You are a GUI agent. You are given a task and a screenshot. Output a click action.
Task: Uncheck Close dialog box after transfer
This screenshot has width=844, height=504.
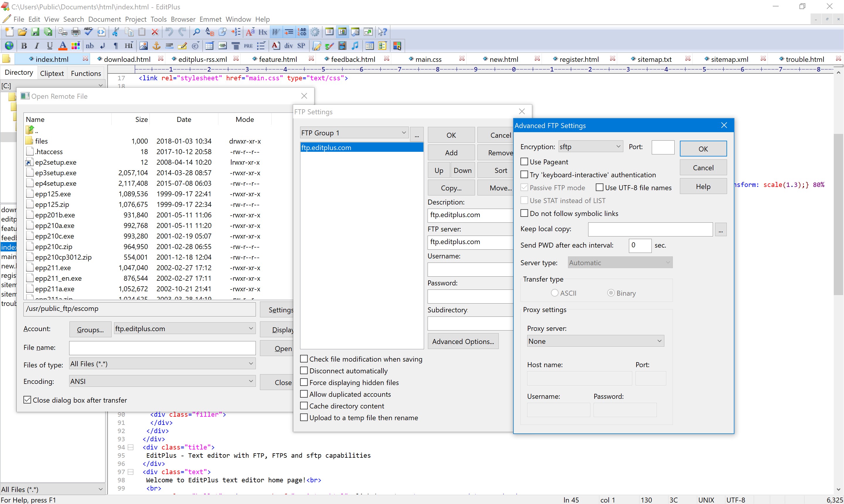[28, 400]
